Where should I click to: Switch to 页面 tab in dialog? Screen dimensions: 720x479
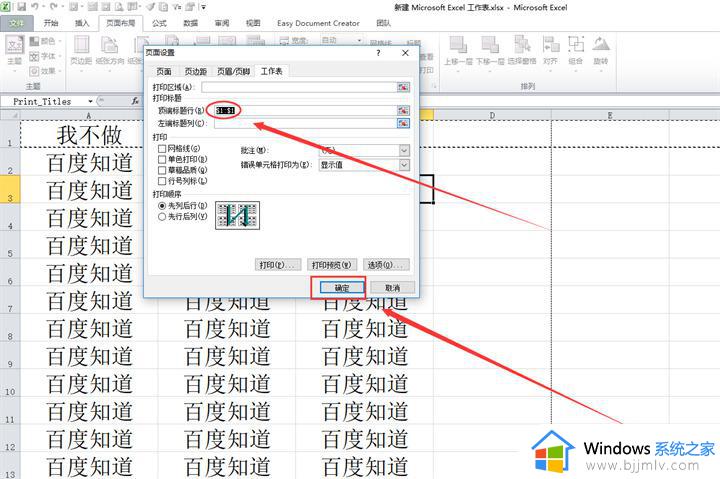(163, 71)
